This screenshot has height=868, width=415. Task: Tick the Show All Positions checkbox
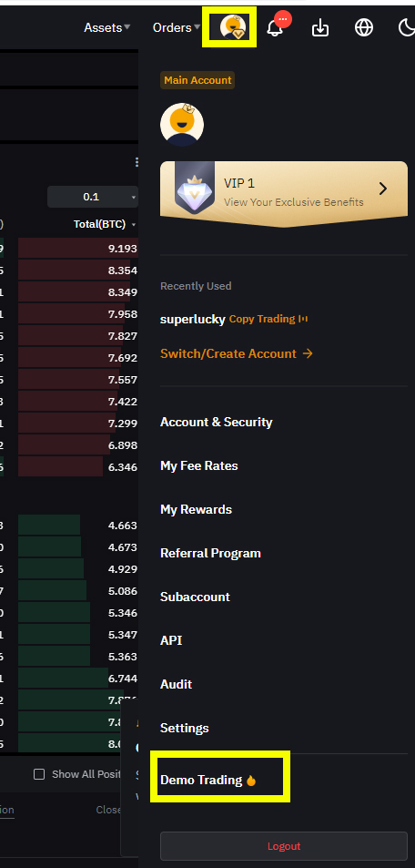39,774
